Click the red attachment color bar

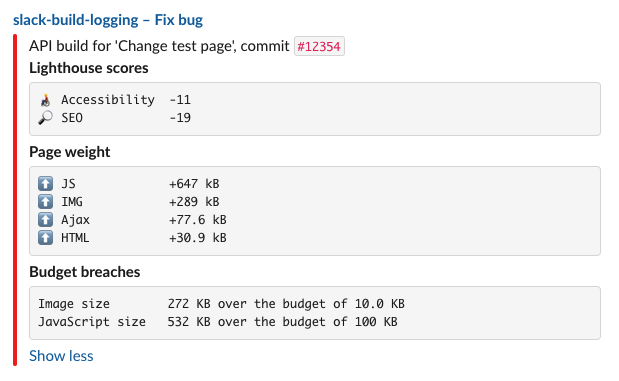(15, 200)
